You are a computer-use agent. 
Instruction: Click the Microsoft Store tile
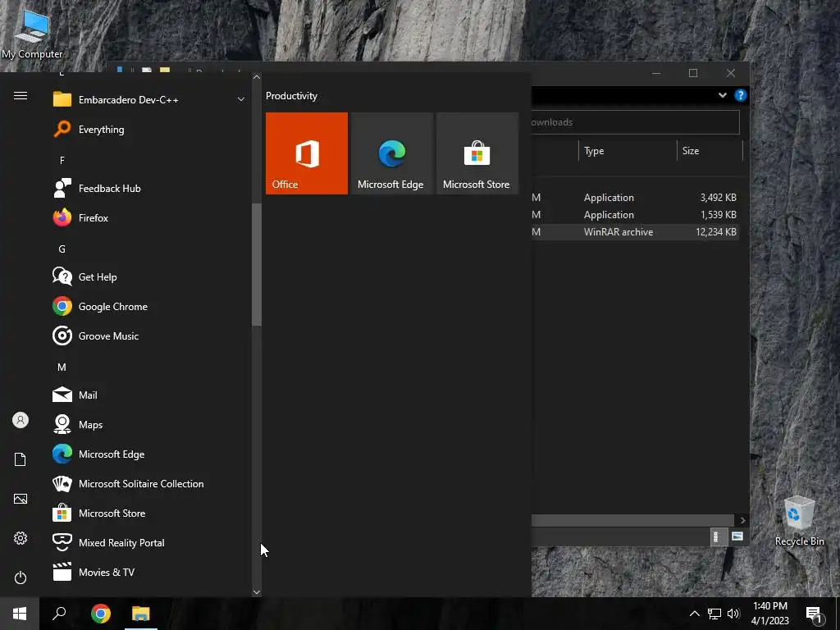[477, 153]
